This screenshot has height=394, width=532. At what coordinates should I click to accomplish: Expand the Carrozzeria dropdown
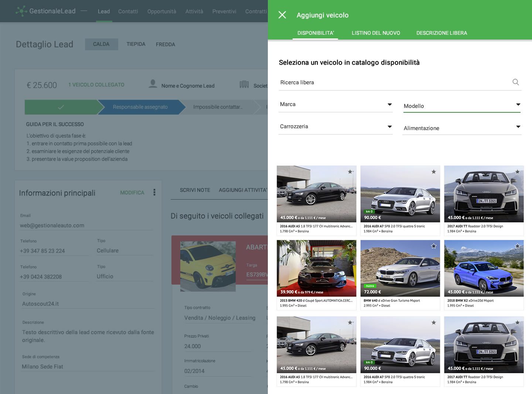pyautogui.click(x=335, y=127)
